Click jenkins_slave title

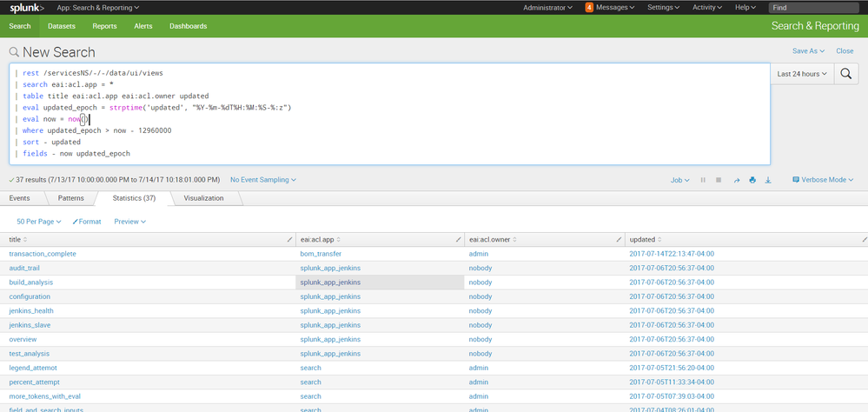point(30,325)
